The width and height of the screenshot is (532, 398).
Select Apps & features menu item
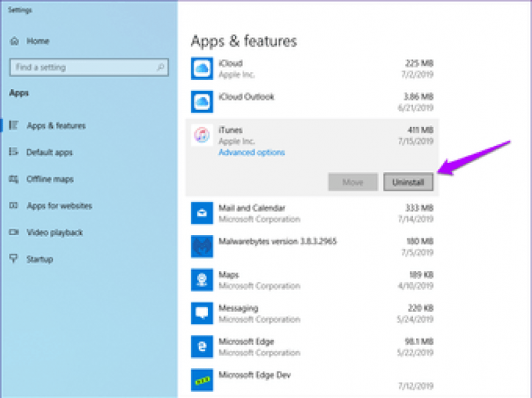(56, 126)
